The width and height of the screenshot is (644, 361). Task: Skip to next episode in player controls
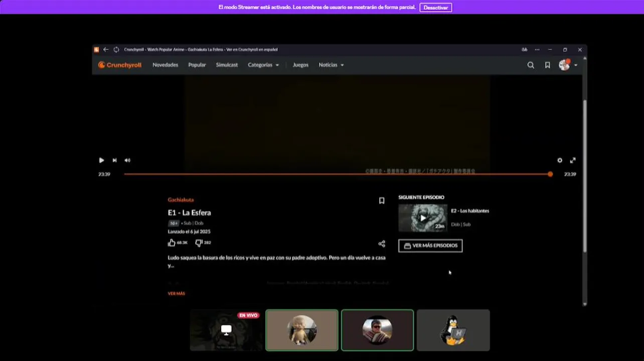pos(114,160)
